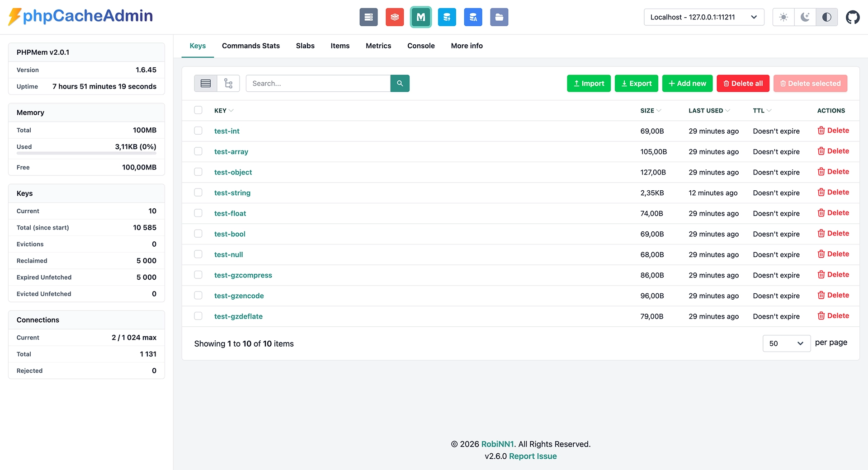Open the OPcache database-lightning icon
Viewport: 868px width, 470px height.
click(x=447, y=17)
